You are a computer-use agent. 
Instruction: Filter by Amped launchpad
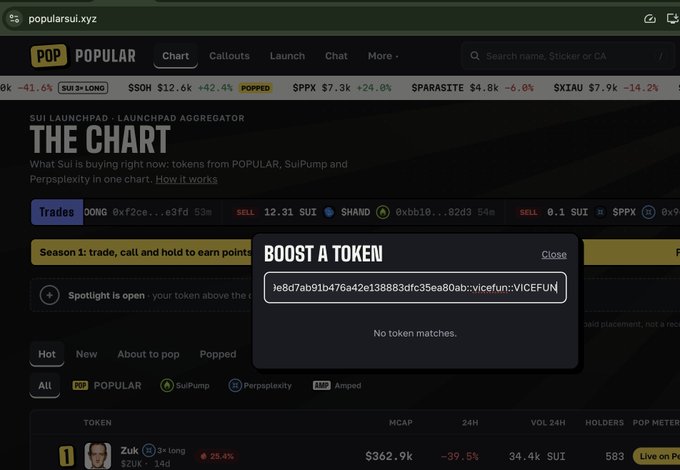coord(337,385)
